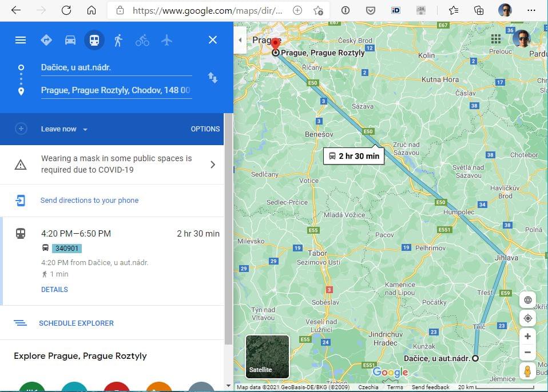The image size is (548, 392).
Task: Select the Walking travel mode icon
Action: [118, 40]
